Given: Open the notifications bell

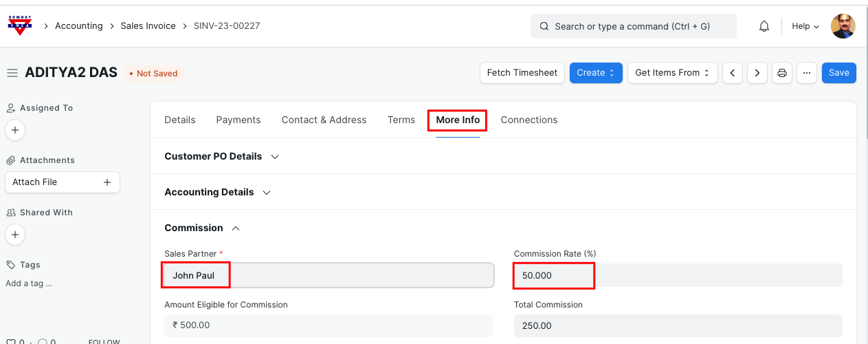Looking at the screenshot, I should pos(764,26).
